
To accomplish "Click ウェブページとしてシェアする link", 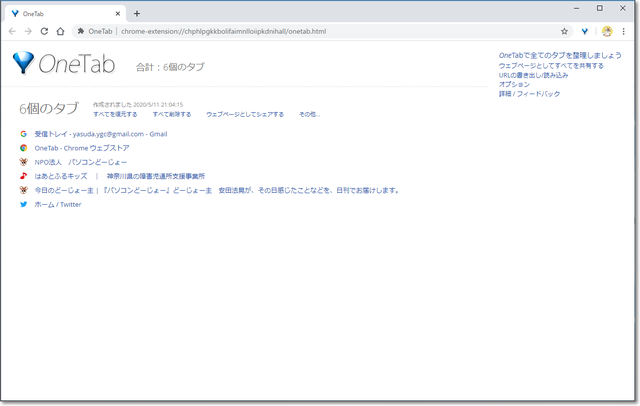I will (x=244, y=114).
